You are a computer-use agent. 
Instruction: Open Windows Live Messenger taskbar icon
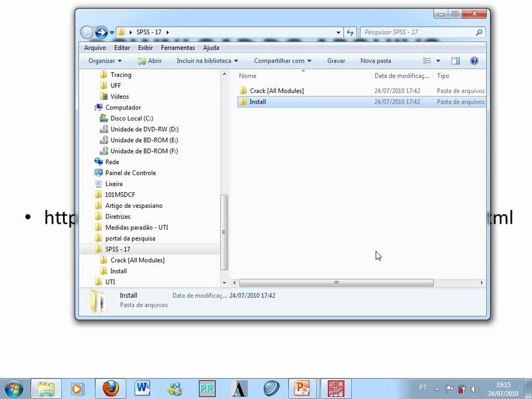coord(175,389)
